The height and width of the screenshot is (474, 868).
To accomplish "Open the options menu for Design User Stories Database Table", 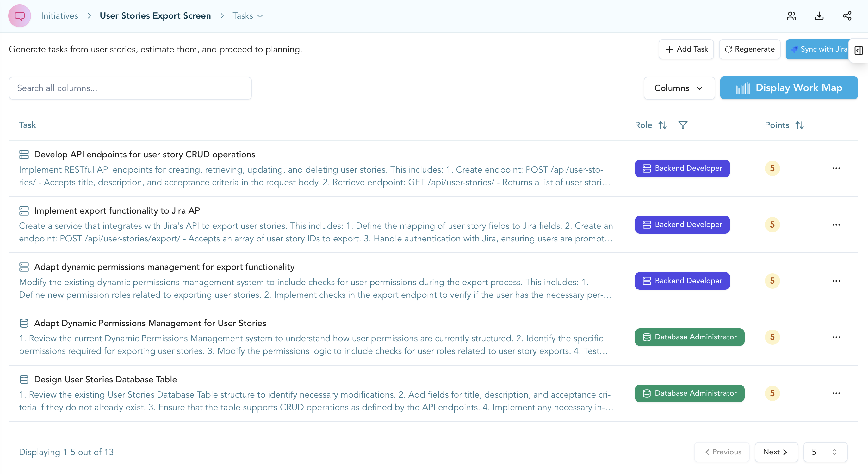I will [x=836, y=393].
